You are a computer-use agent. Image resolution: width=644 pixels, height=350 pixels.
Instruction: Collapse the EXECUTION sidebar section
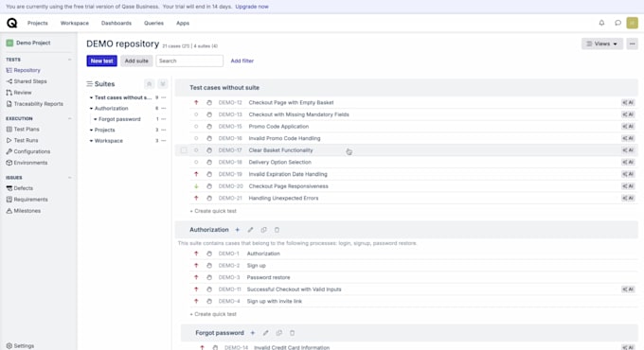pyautogui.click(x=69, y=118)
